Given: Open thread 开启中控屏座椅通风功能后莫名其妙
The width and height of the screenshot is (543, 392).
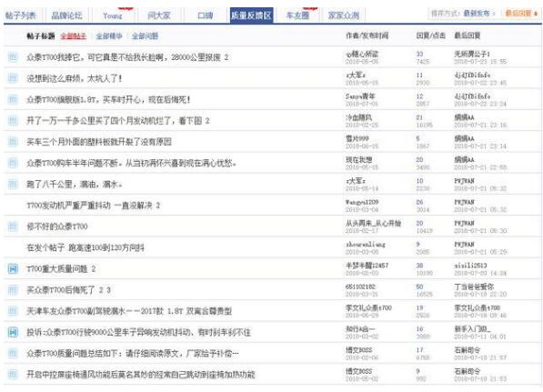Looking at the screenshot, I should pyautogui.click(x=141, y=375).
